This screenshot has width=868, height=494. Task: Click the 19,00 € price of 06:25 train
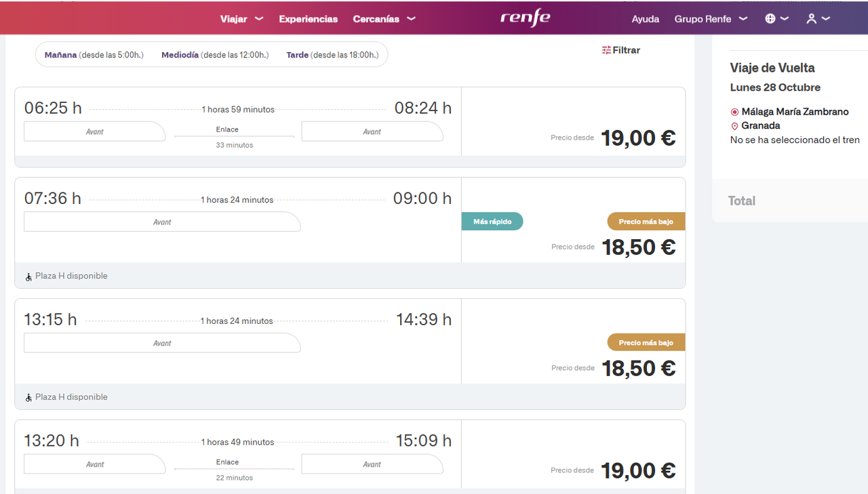[638, 138]
